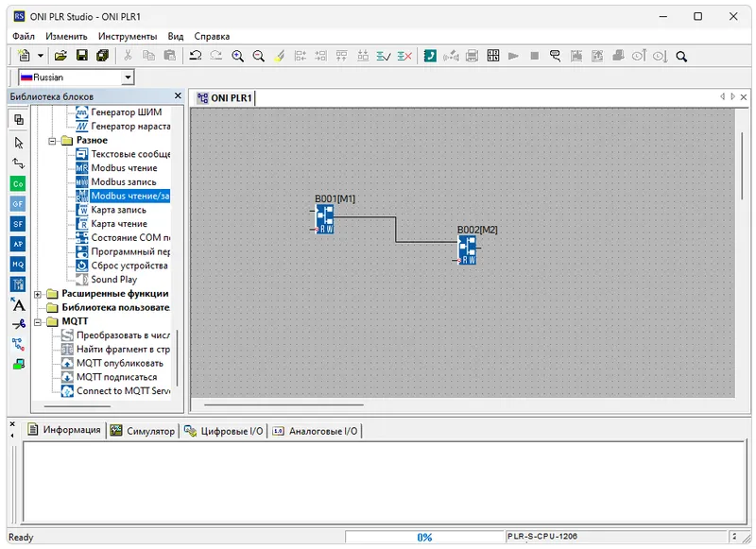Click the search magnifier toolbar icon
Viewport: 756px width, 549px height.
click(x=681, y=57)
